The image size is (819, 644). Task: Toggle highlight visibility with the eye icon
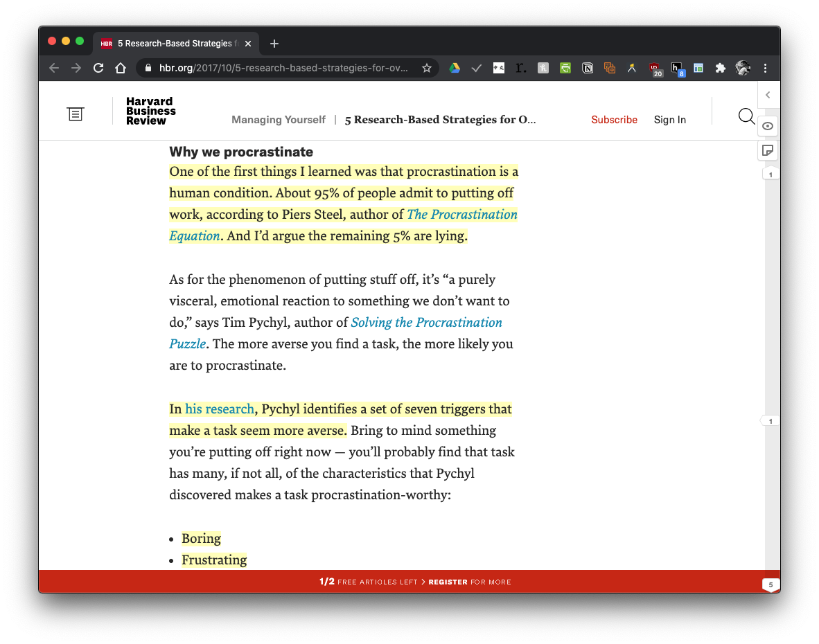(768, 126)
